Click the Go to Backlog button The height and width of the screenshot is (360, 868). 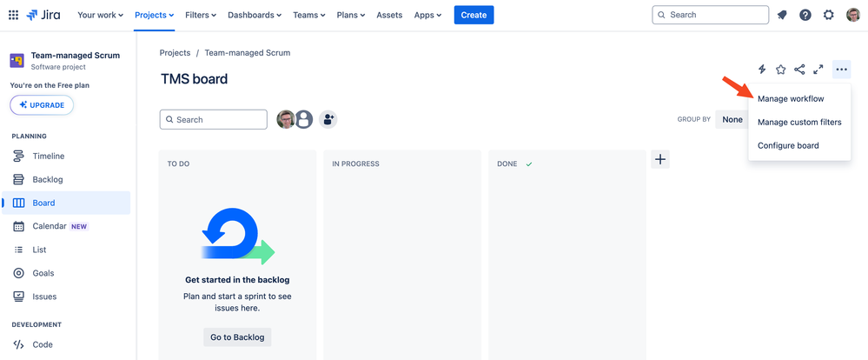(x=237, y=337)
